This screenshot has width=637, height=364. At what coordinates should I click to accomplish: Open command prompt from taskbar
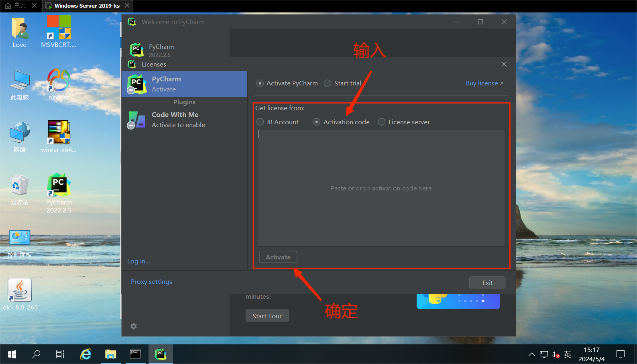pyautogui.click(x=135, y=354)
